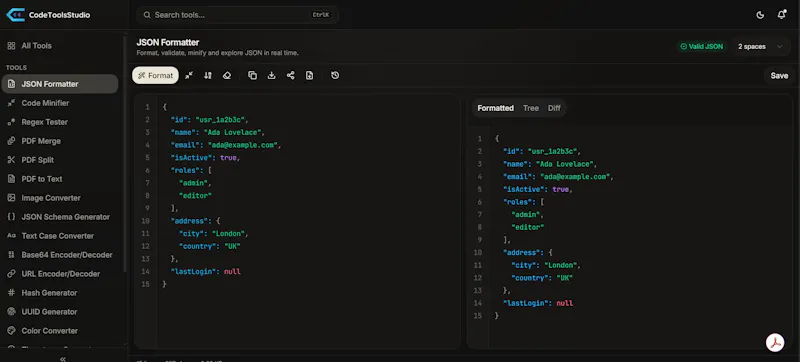Open notifications bell icon
Image resolution: width=800 pixels, height=362 pixels.
pyautogui.click(x=782, y=15)
